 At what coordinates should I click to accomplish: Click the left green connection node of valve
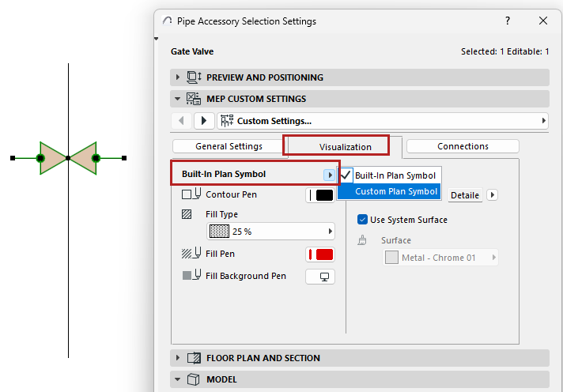pos(40,158)
